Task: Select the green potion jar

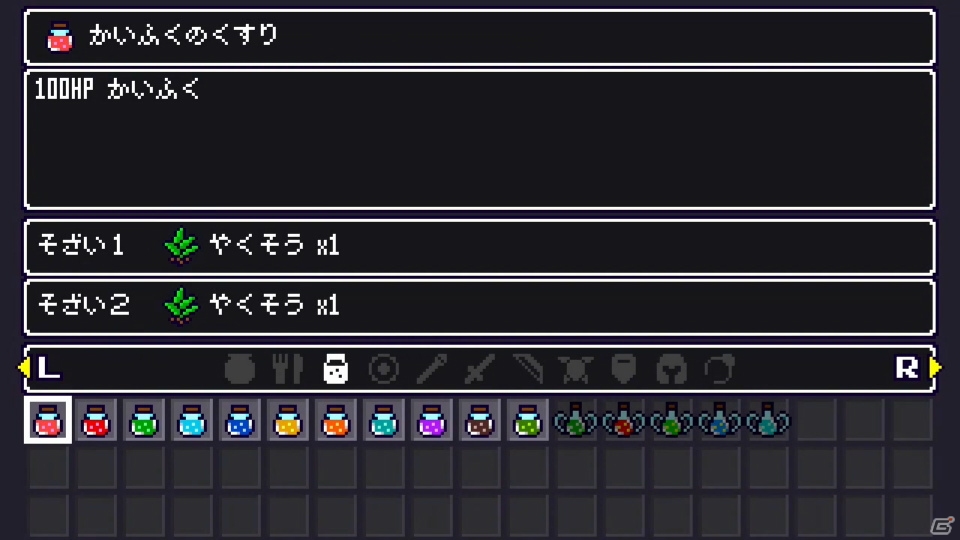Action: click(144, 420)
